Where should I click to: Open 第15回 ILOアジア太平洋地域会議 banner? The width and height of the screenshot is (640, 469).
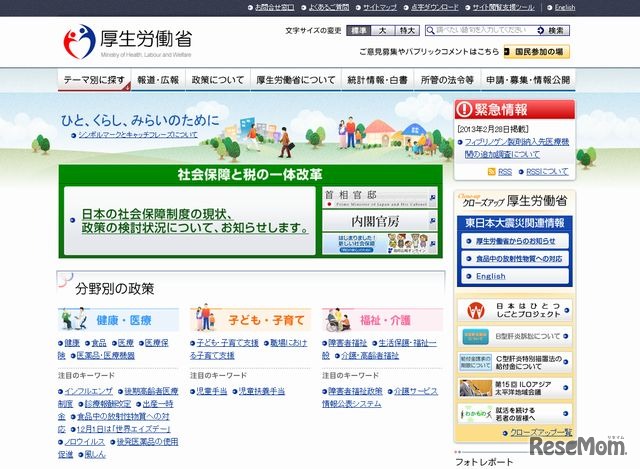(514, 388)
